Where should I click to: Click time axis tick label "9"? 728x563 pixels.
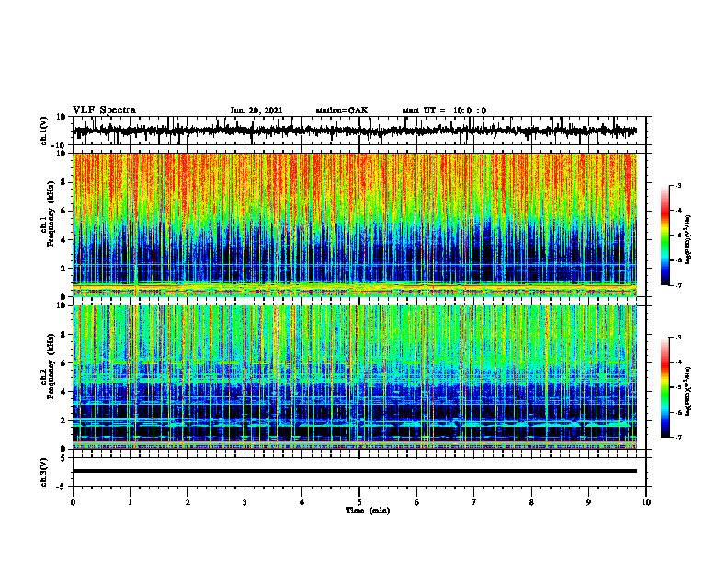click(x=588, y=502)
